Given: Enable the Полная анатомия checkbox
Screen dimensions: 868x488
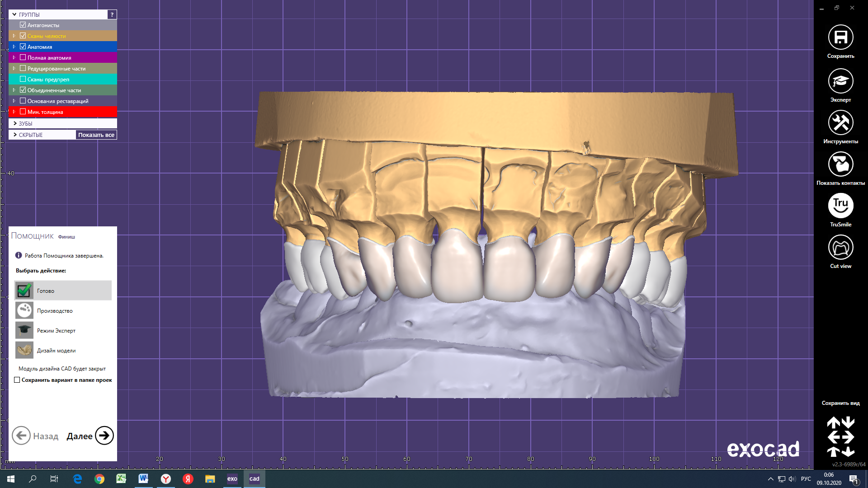Looking at the screenshot, I should coord(23,57).
